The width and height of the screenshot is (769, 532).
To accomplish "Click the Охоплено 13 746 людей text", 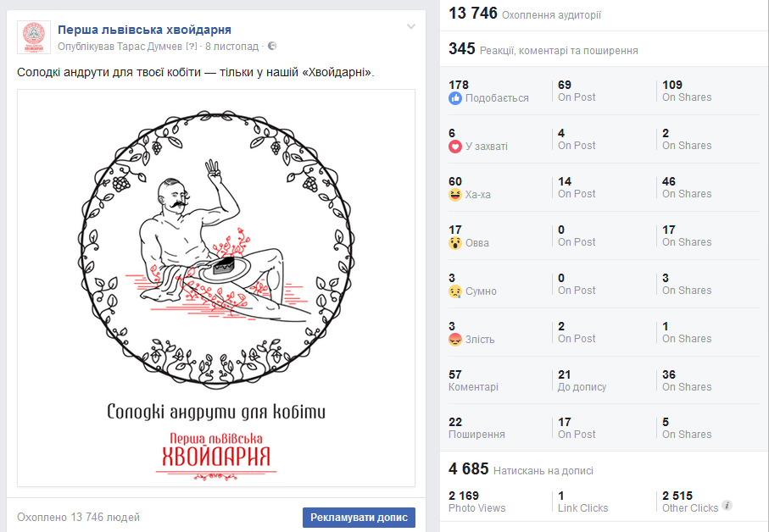I will click(79, 518).
